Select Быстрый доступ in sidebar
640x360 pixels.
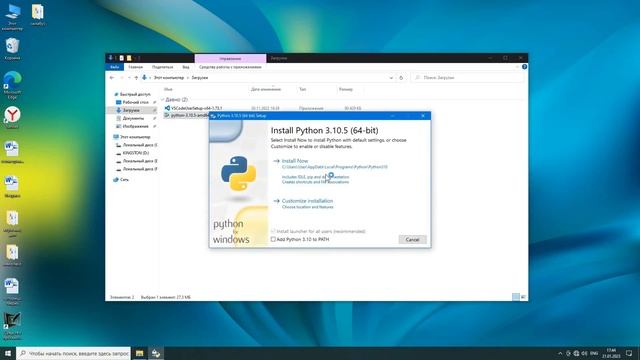tap(135, 94)
